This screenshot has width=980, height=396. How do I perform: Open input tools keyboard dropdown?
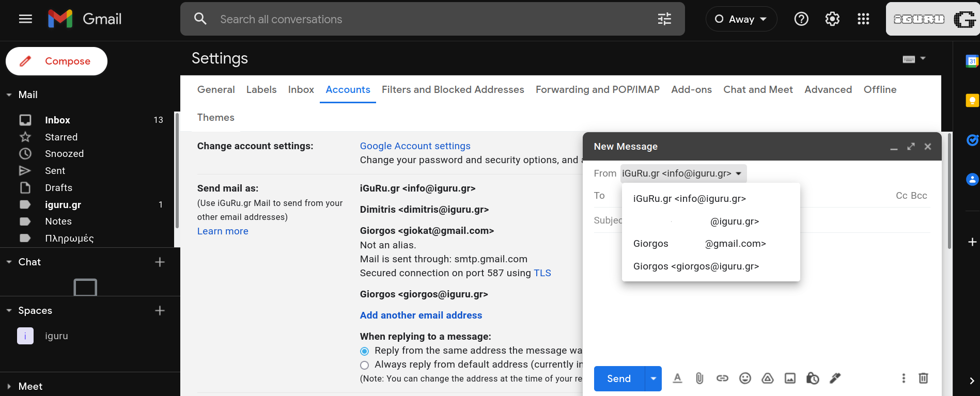coord(914,59)
